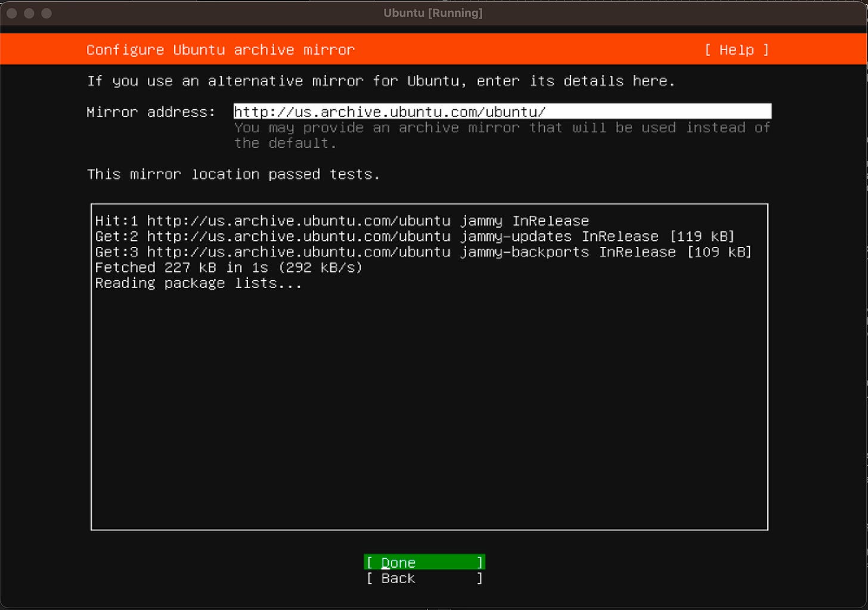Select the Back button
The width and height of the screenshot is (868, 610).
pyautogui.click(x=424, y=578)
